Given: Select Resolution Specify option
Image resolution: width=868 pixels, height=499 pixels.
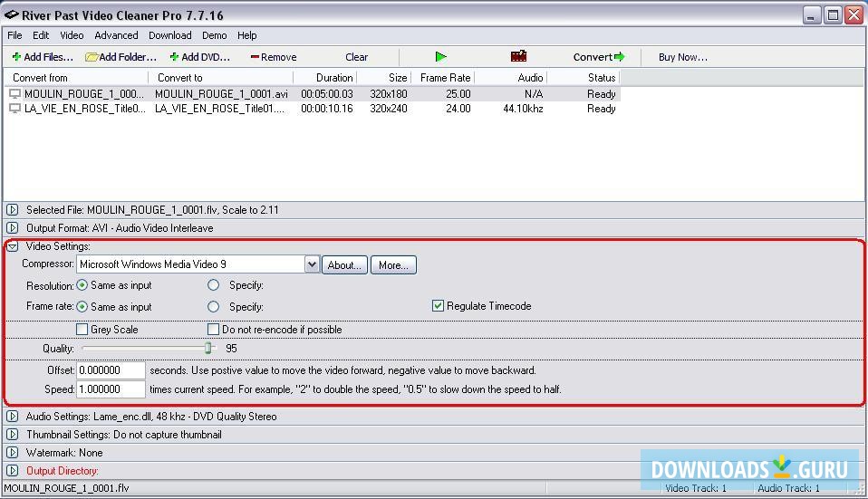Looking at the screenshot, I should (x=213, y=285).
